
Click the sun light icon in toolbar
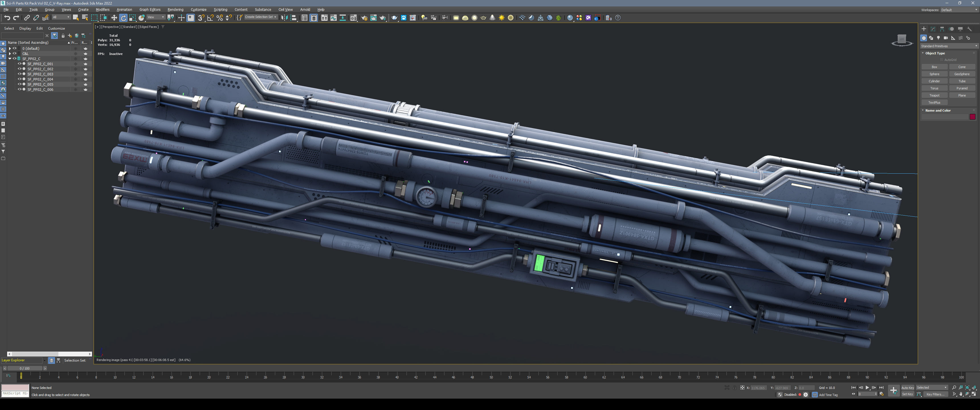point(501,18)
